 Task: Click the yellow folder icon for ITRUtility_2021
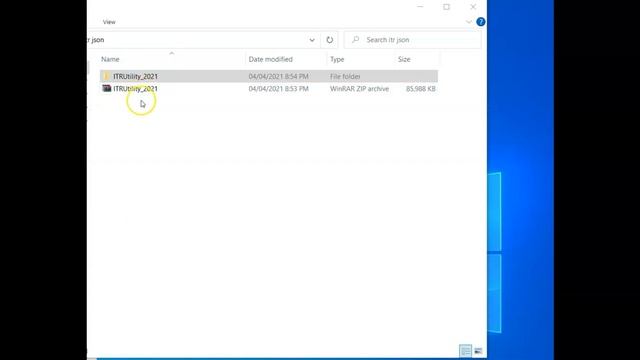point(107,76)
